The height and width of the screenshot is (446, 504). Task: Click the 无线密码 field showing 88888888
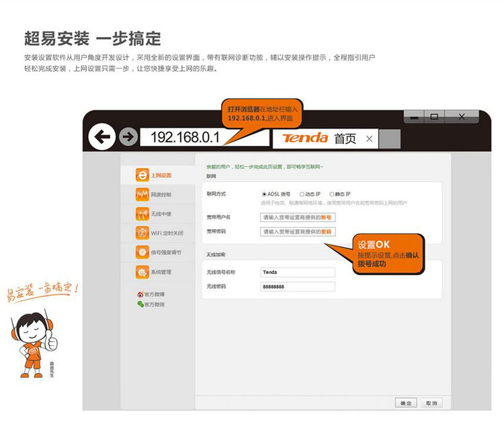pyautogui.click(x=297, y=287)
